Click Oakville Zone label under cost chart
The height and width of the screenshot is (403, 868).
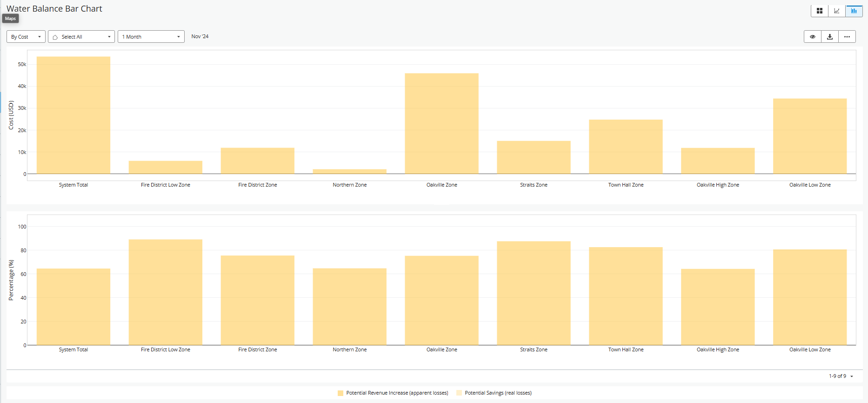click(442, 185)
